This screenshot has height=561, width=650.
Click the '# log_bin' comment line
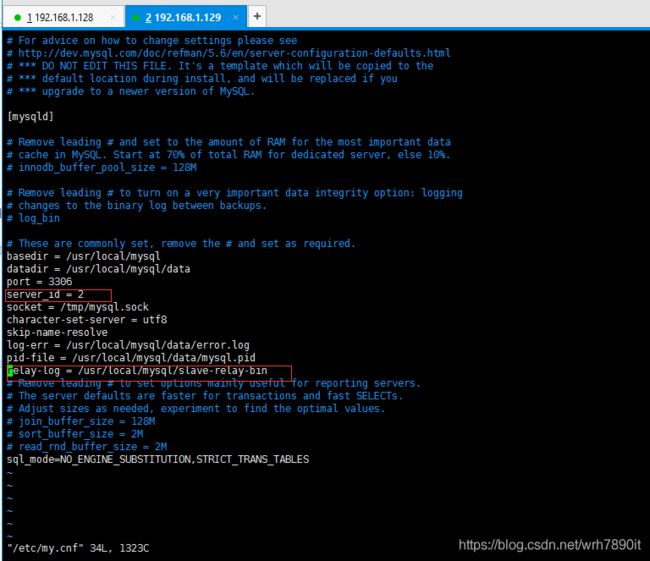pos(33,218)
